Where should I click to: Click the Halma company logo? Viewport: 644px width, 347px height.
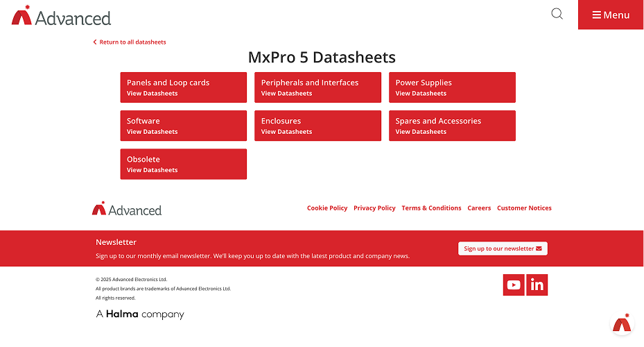[x=140, y=314]
